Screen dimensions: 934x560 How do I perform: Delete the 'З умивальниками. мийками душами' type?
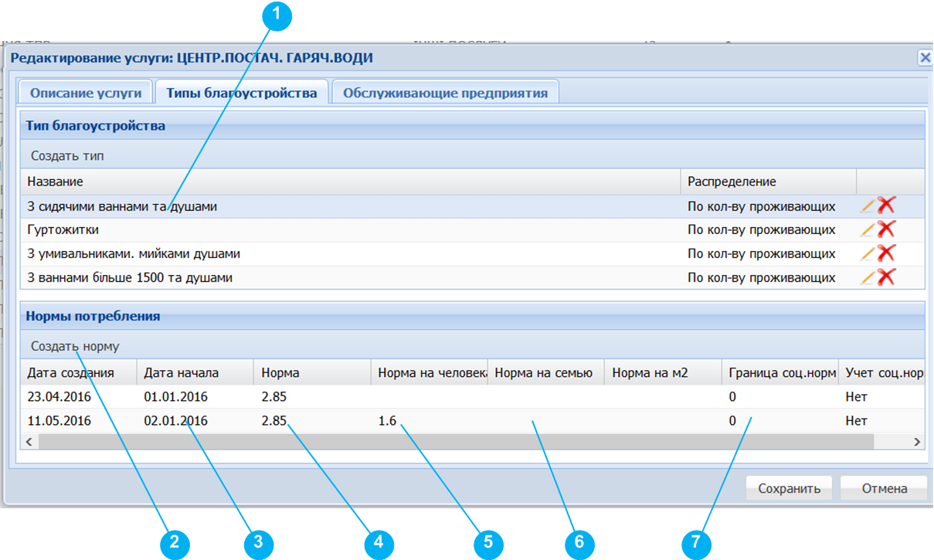point(886,253)
